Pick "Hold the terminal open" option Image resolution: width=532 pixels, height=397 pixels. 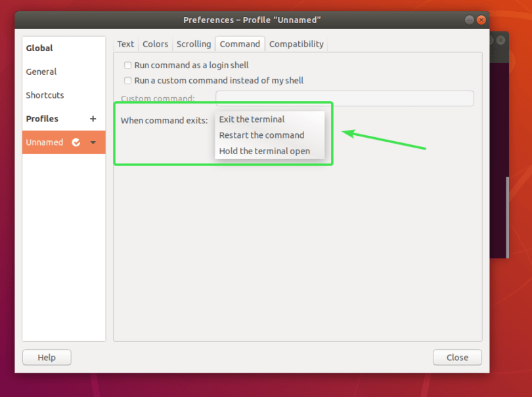[263, 151]
